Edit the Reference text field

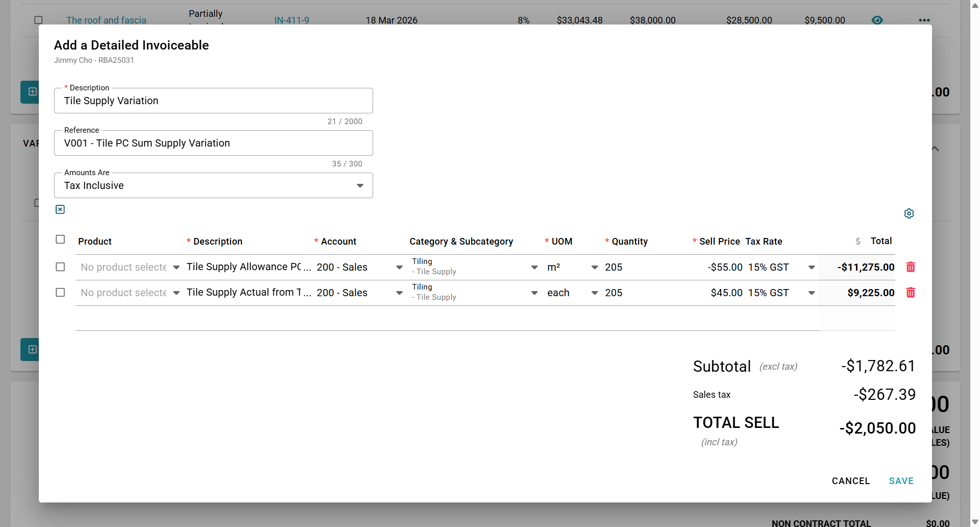click(x=213, y=143)
